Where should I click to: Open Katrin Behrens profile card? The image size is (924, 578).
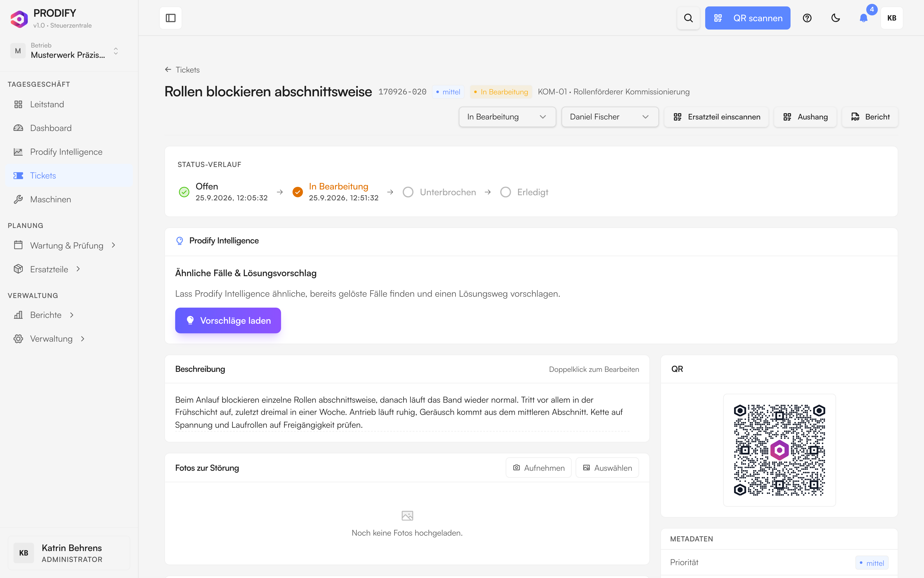click(x=69, y=553)
